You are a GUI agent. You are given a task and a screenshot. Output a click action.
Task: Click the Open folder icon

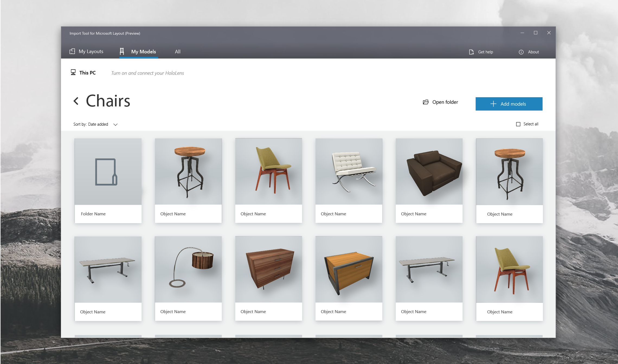(x=426, y=102)
